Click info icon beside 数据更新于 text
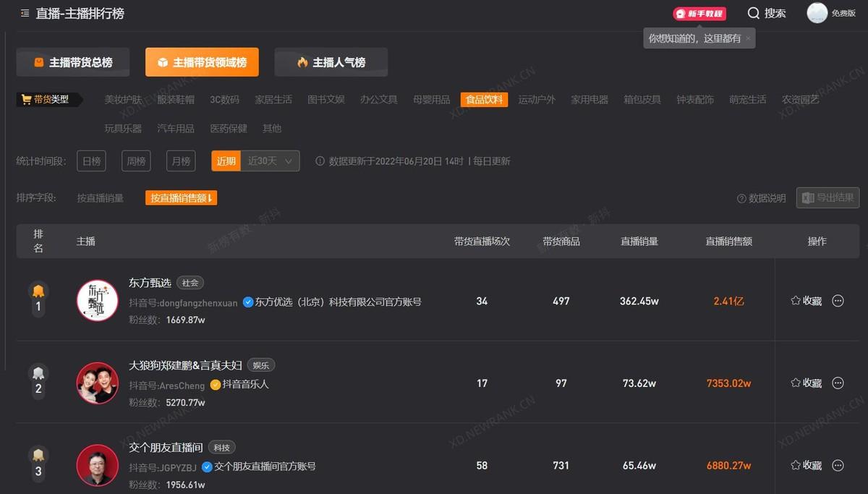The image size is (868, 494). pos(320,161)
